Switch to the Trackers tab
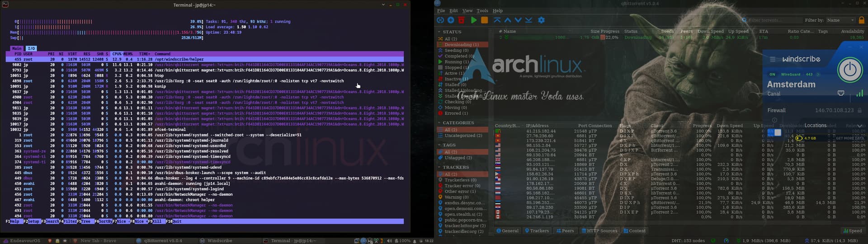This screenshot has width=868, height=244. pyautogui.click(x=537, y=231)
